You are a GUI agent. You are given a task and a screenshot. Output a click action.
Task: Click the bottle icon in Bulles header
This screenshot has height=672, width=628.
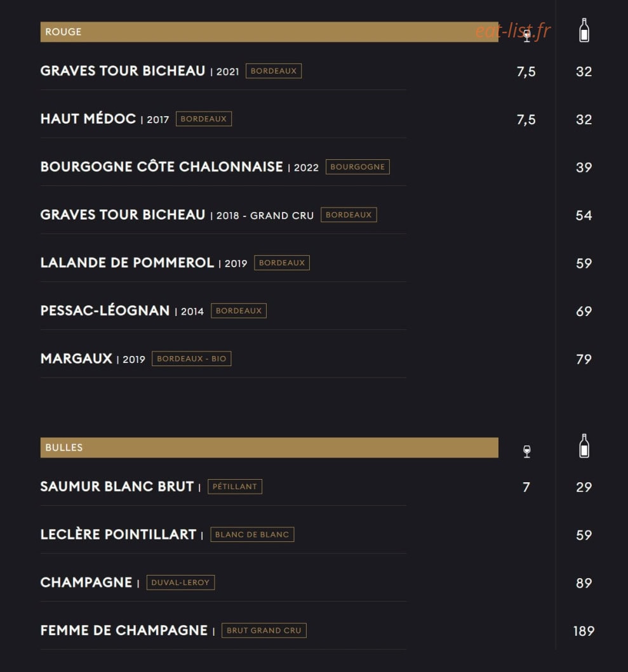pos(584,445)
